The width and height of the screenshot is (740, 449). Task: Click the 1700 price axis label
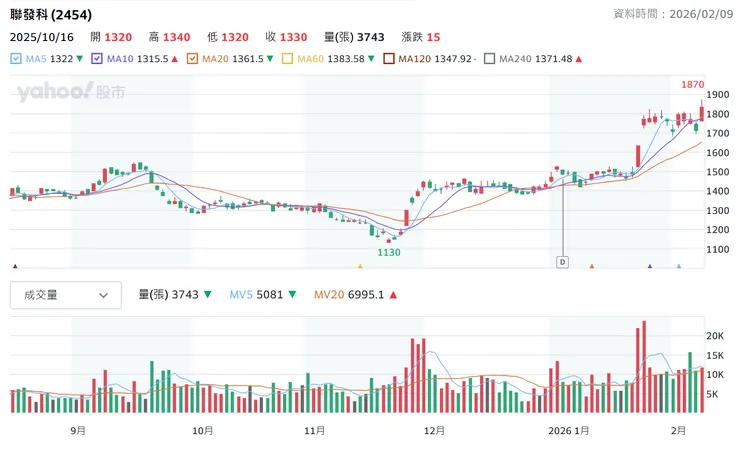coord(718,133)
